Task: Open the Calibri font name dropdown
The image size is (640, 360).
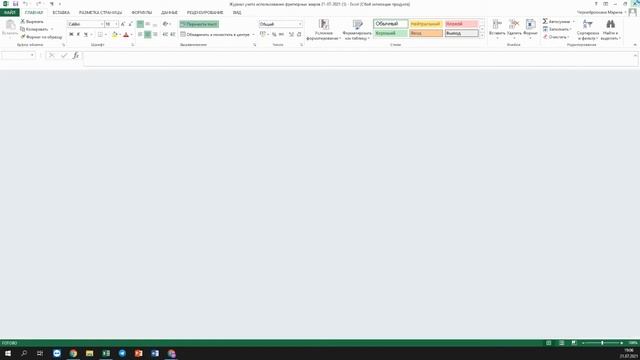Action: pyautogui.click(x=102, y=24)
